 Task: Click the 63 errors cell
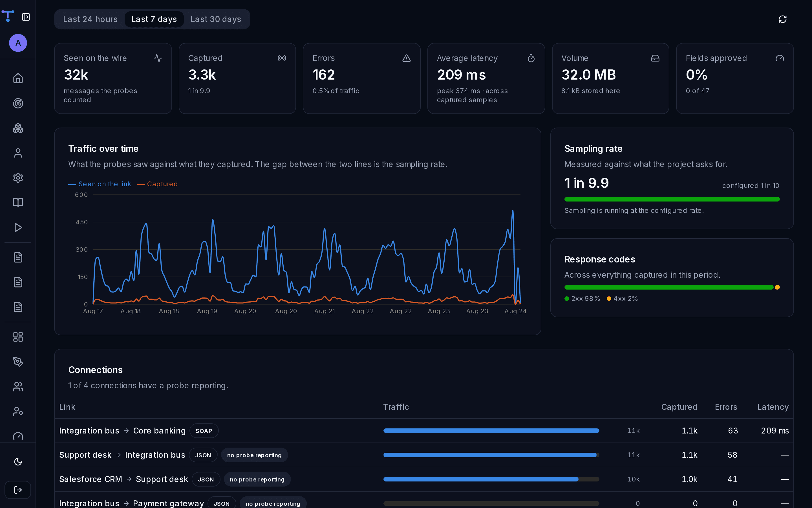pos(733,431)
